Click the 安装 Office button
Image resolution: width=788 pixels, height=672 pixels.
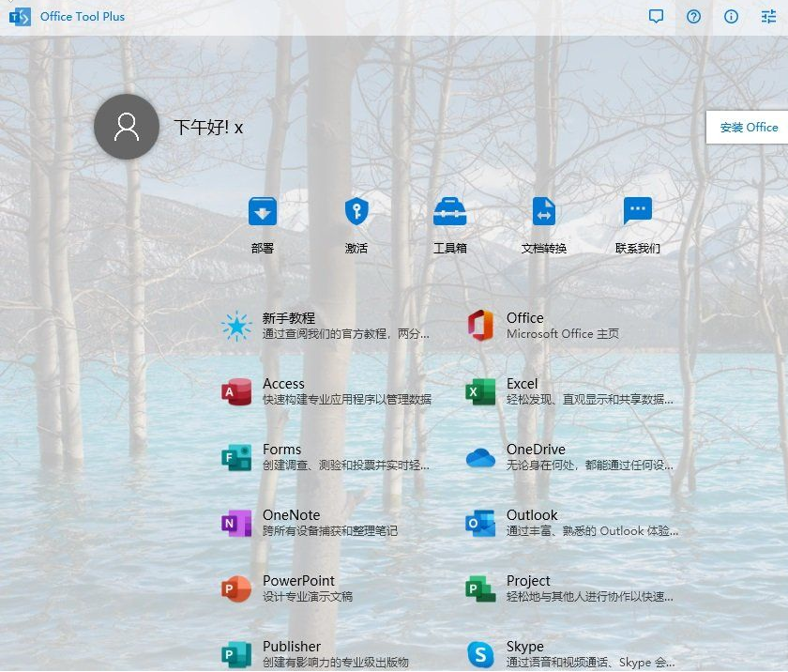(x=748, y=127)
